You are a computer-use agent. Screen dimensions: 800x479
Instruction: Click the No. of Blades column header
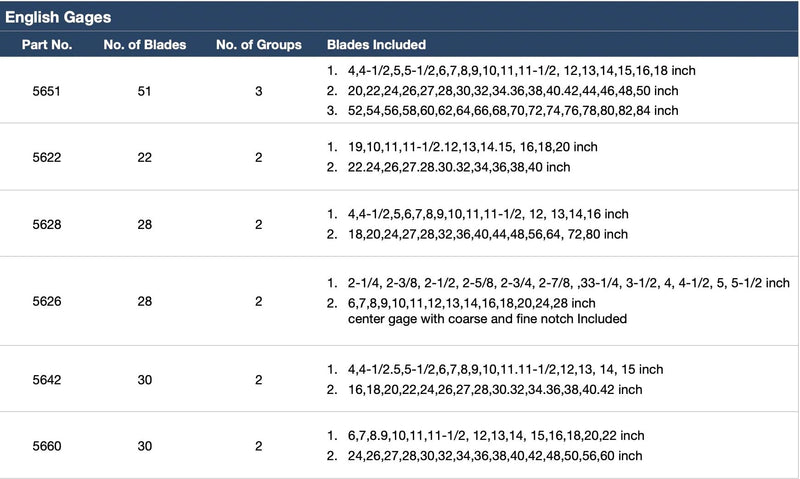[x=145, y=45]
